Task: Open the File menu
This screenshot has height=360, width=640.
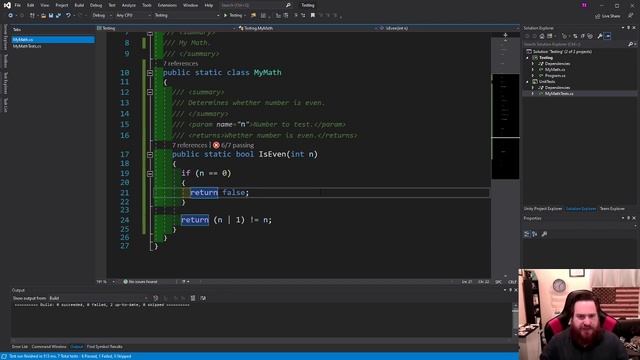Action: [x=18, y=5]
